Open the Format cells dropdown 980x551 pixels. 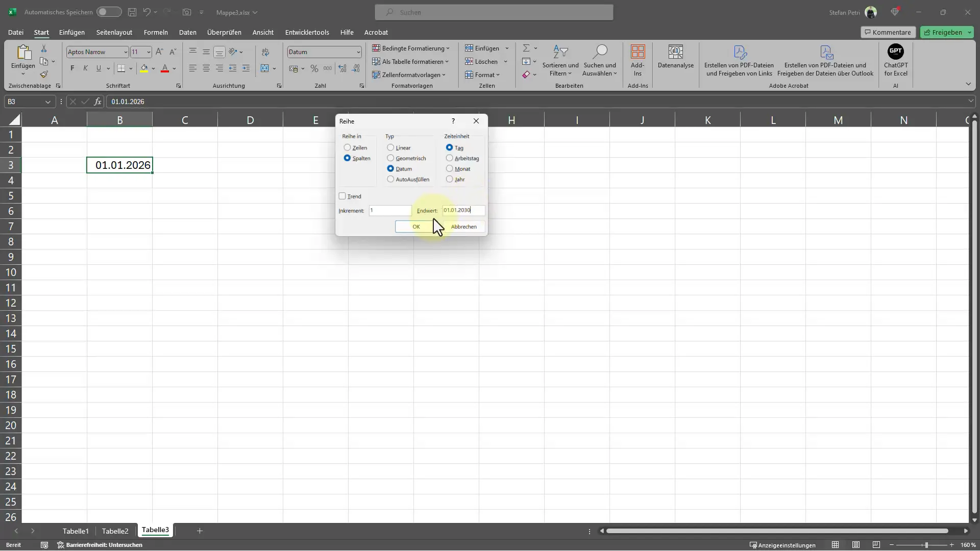pyautogui.click(x=482, y=74)
